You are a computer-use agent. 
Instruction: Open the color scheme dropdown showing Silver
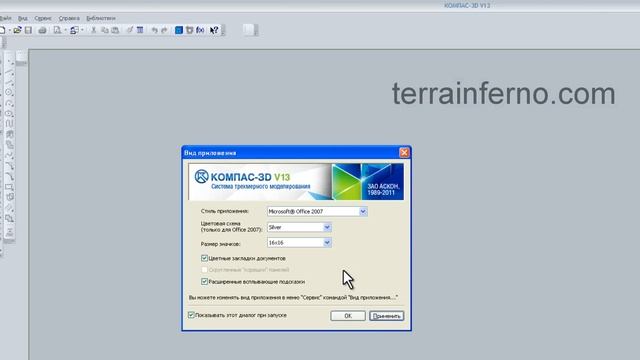[x=299, y=227]
